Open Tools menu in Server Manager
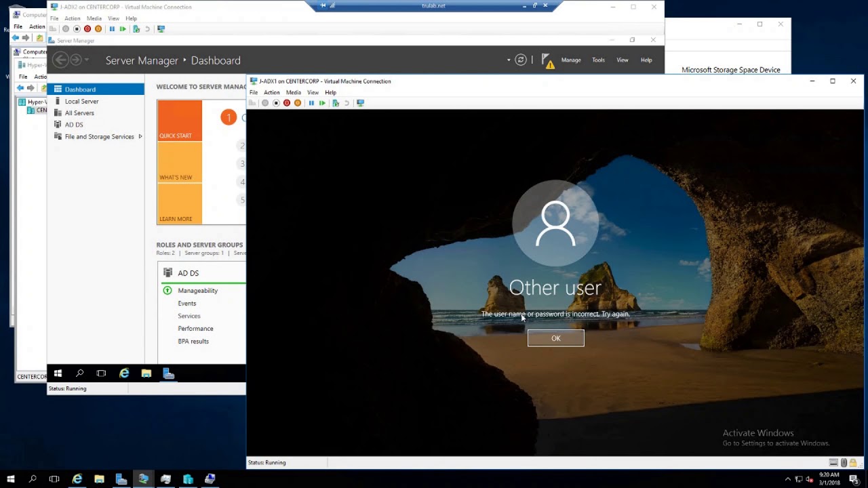868x488 pixels. click(598, 60)
